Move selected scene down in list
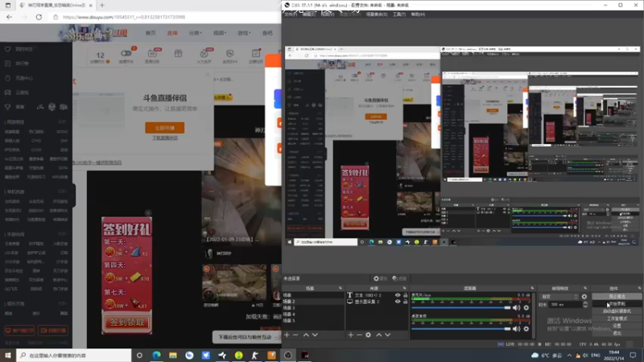 315,335
